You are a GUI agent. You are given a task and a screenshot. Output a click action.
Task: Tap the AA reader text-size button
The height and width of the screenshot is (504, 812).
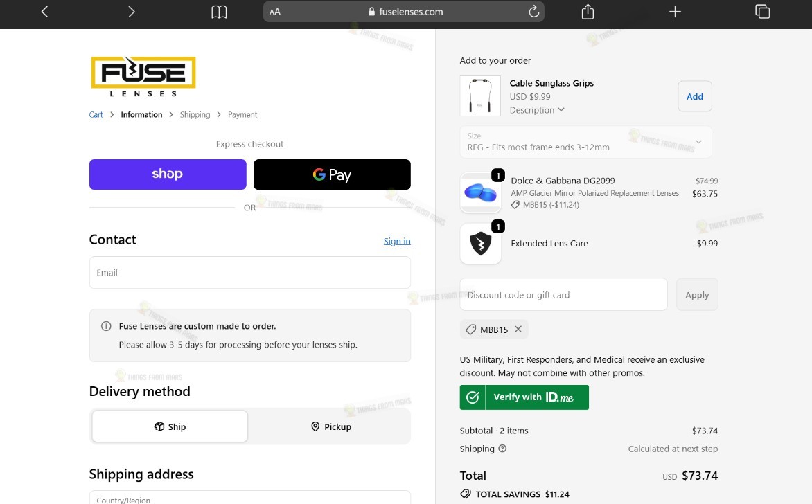(275, 12)
